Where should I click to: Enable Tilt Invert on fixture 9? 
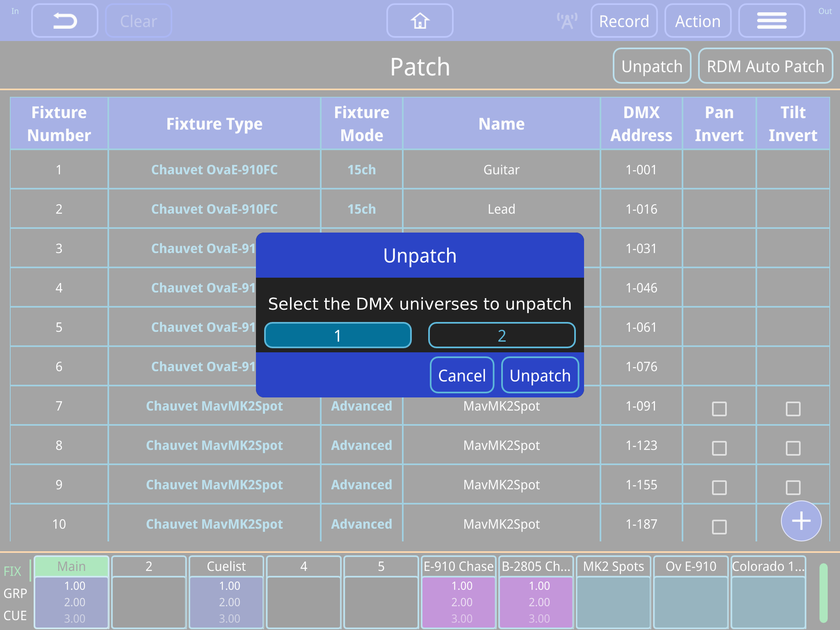click(794, 487)
